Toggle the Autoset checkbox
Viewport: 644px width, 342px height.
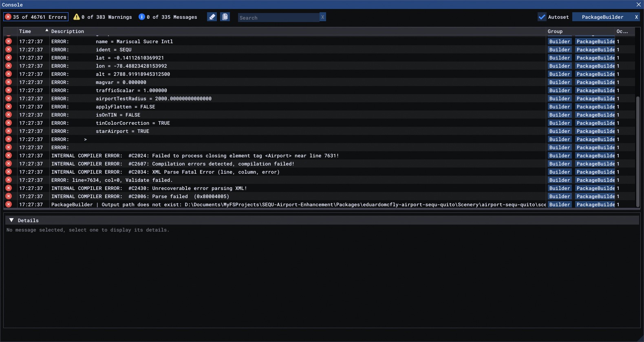pyautogui.click(x=542, y=17)
